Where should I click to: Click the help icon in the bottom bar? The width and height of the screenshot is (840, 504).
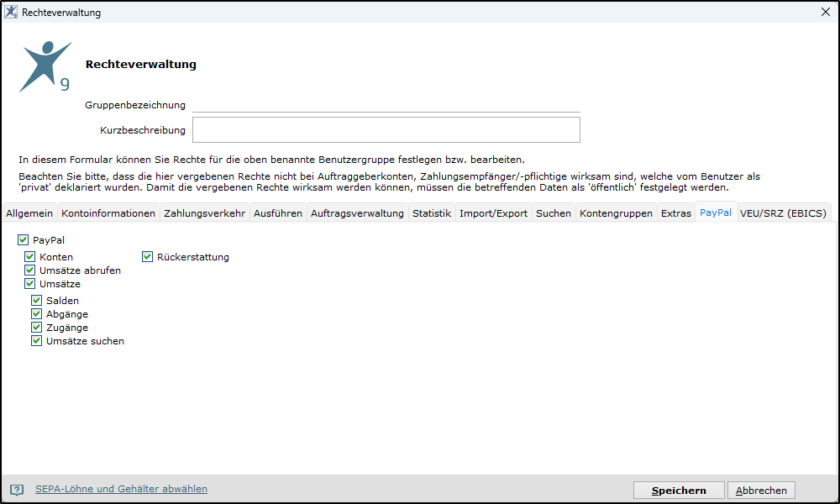click(x=17, y=490)
